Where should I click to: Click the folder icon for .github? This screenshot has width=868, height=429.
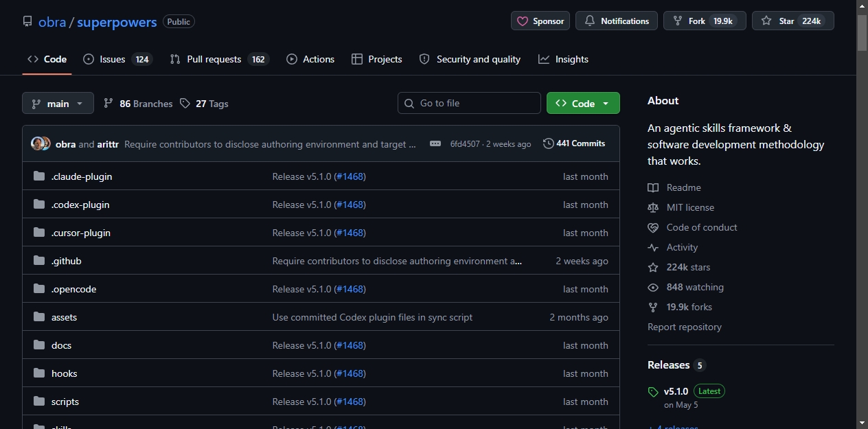[39, 261]
